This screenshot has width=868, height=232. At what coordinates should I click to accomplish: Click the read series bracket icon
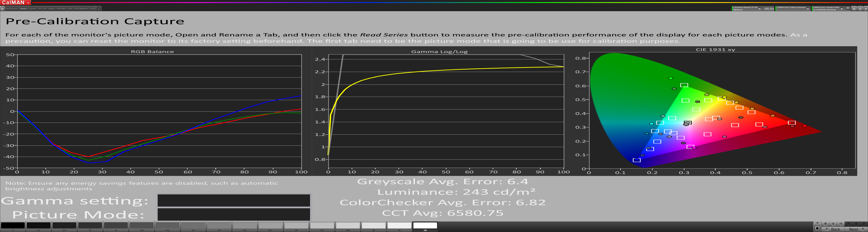841,224
